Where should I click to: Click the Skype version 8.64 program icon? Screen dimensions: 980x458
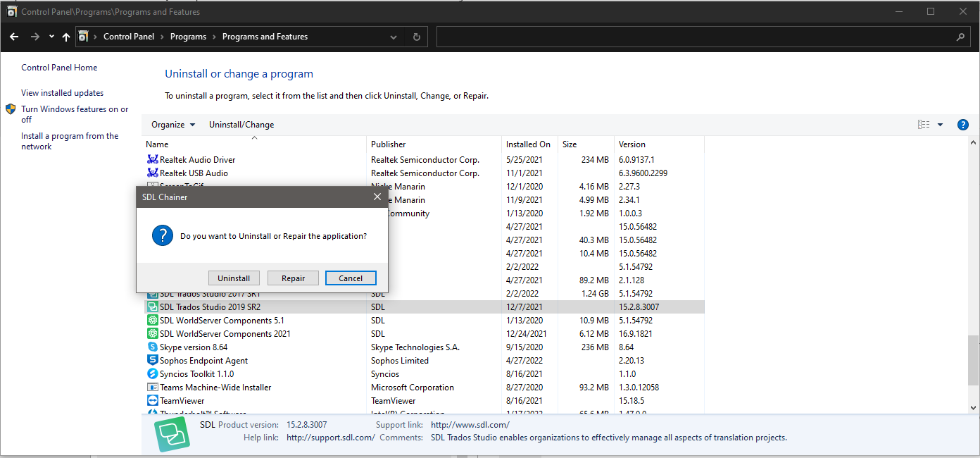[x=153, y=347]
